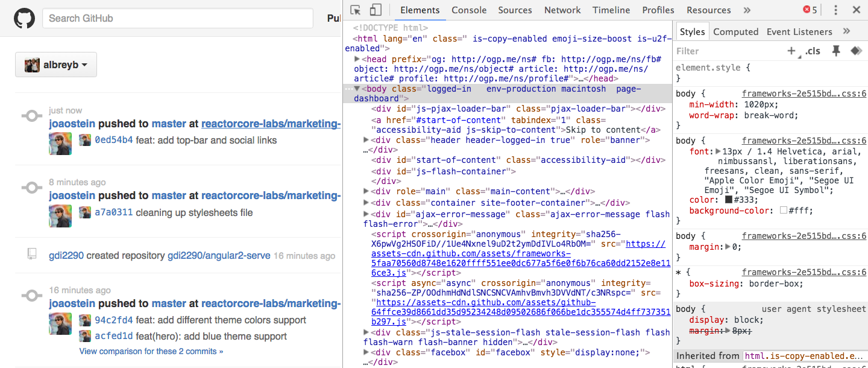
Task: Click joaostein avatar beside top-bar commit entry
Action: 60,144
